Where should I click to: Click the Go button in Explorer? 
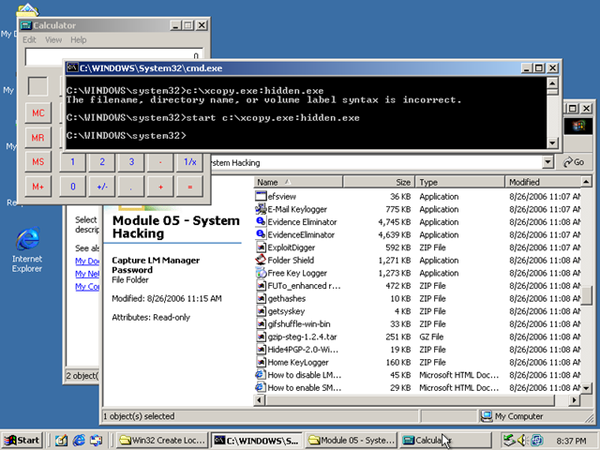pos(574,162)
